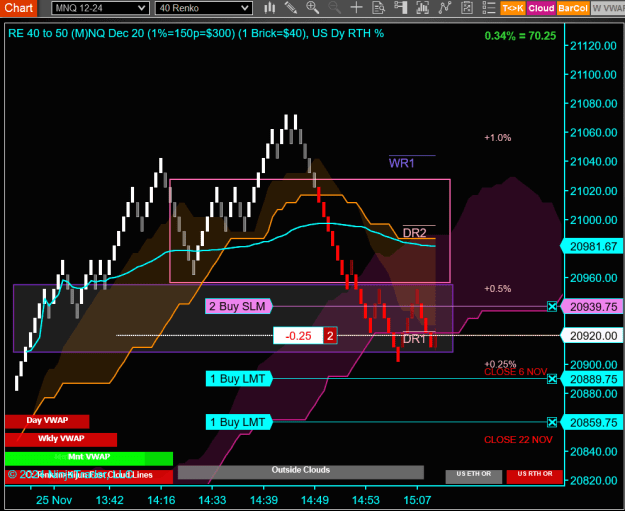This screenshot has width=625, height=511.
Task: Click the 2 Buy SLM order label
Action: pyautogui.click(x=238, y=306)
